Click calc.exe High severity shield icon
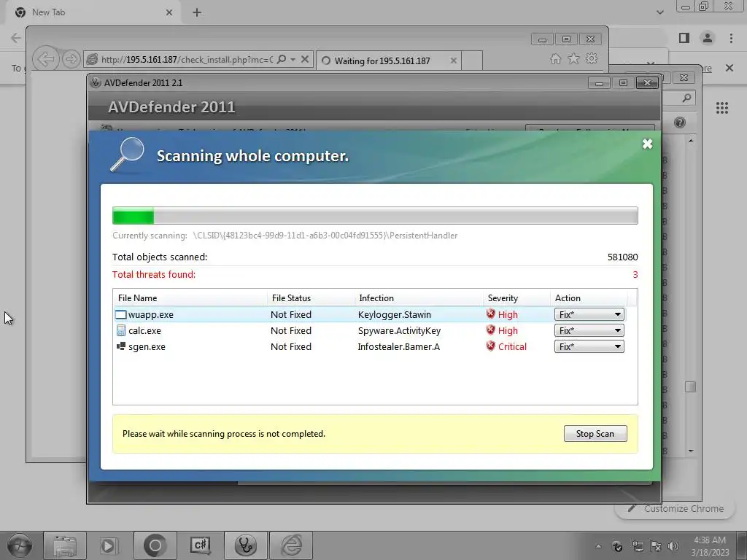 tap(491, 330)
